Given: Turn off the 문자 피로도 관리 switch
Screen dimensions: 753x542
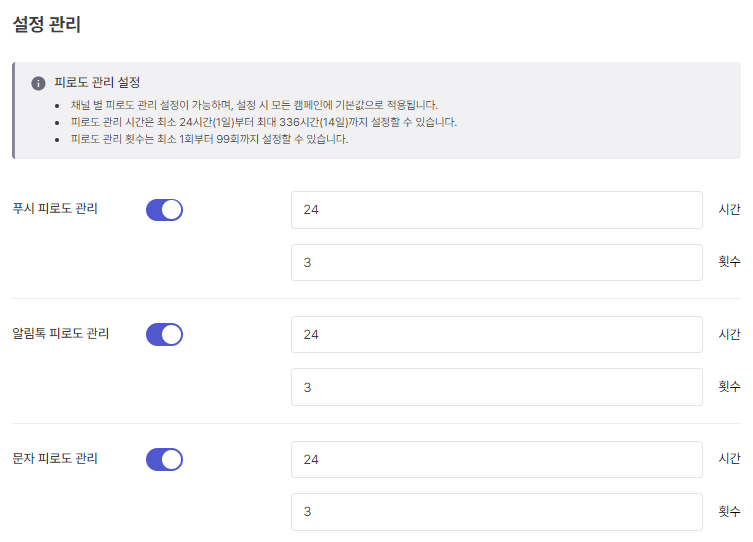Looking at the screenshot, I should [164, 460].
